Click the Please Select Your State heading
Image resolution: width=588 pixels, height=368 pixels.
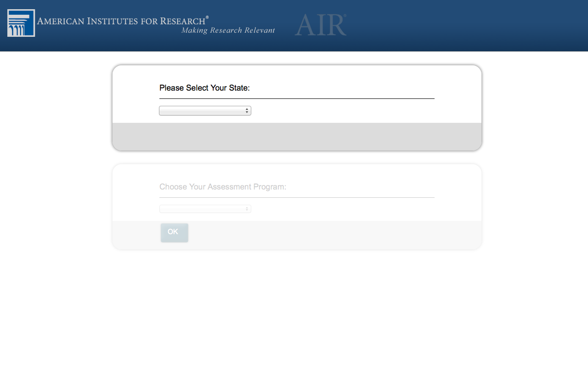[204, 88]
